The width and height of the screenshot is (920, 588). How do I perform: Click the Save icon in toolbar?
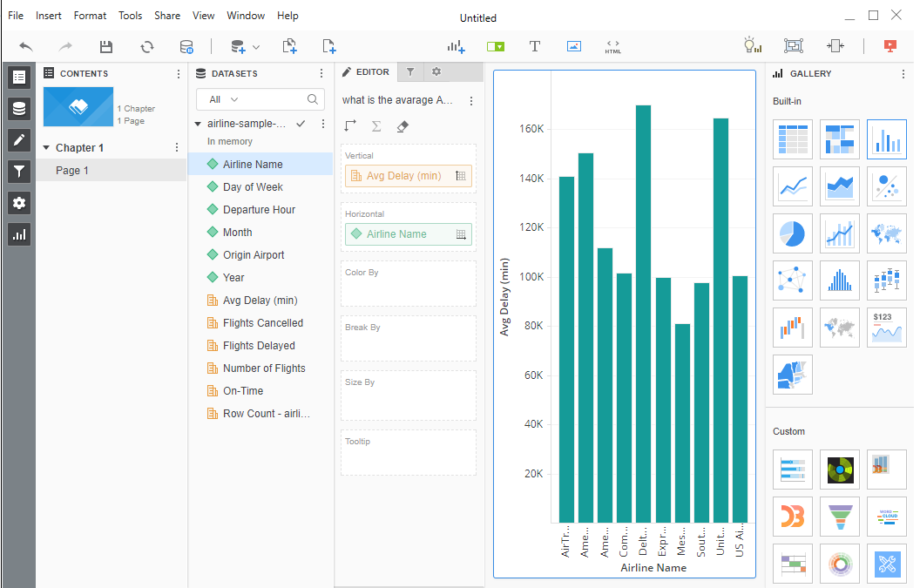[x=105, y=46]
